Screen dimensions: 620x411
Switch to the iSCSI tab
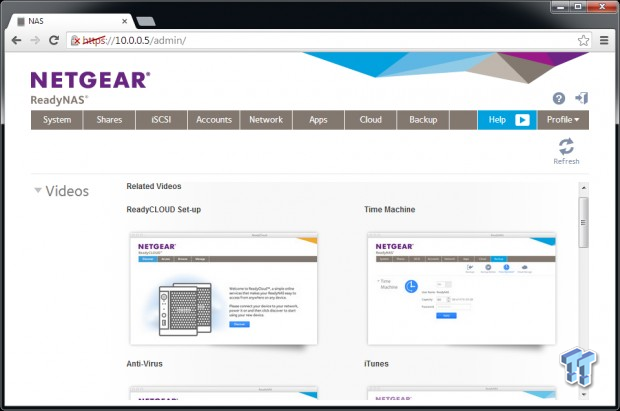pyautogui.click(x=161, y=120)
